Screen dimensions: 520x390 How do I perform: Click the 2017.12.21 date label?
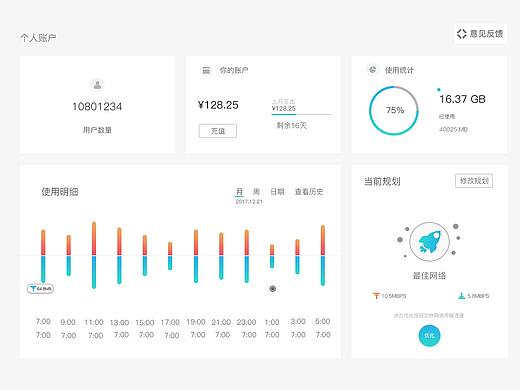pos(249,202)
